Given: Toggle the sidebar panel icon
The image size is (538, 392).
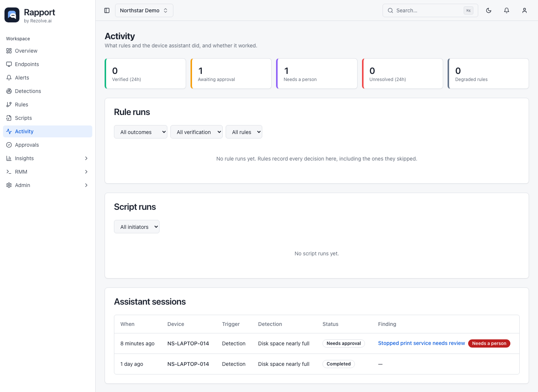Looking at the screenshot, I should [107, 10].
